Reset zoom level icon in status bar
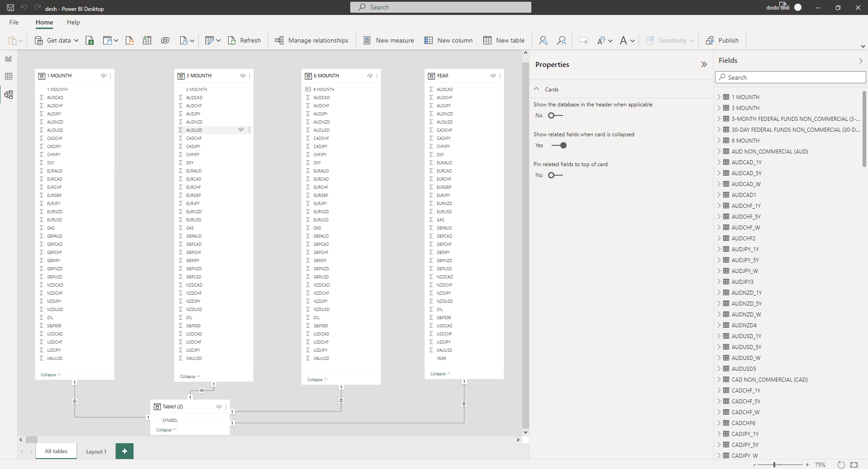This screenshot has width=868, height=469. click(841, 465)
